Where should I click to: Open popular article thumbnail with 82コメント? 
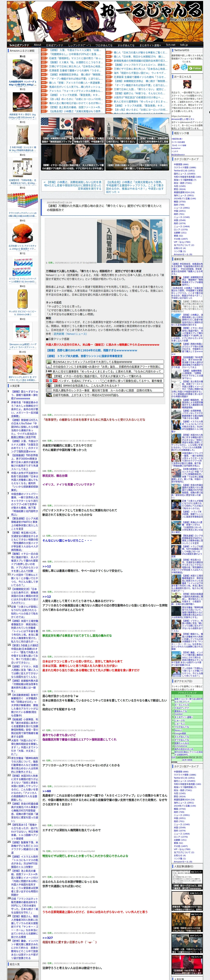187,880
